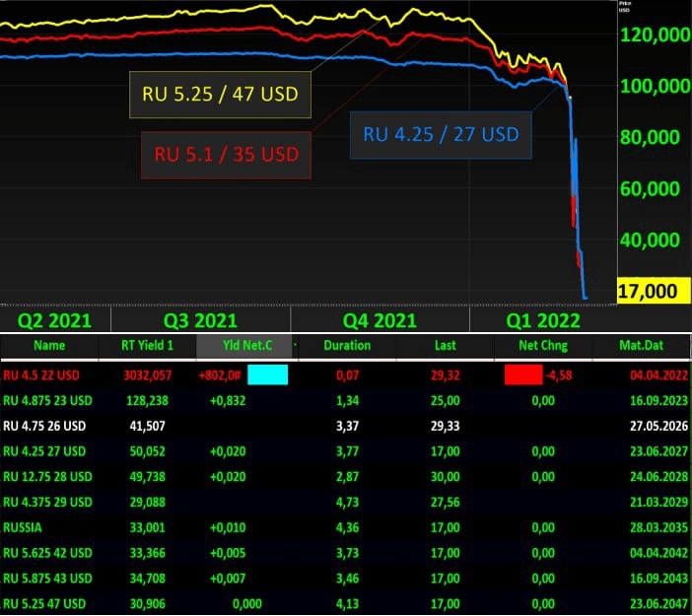Image resolution: width=692 pixels, height=616 pixels.
Task: Click the 80,000 price axis label
Action: (650, 137)
